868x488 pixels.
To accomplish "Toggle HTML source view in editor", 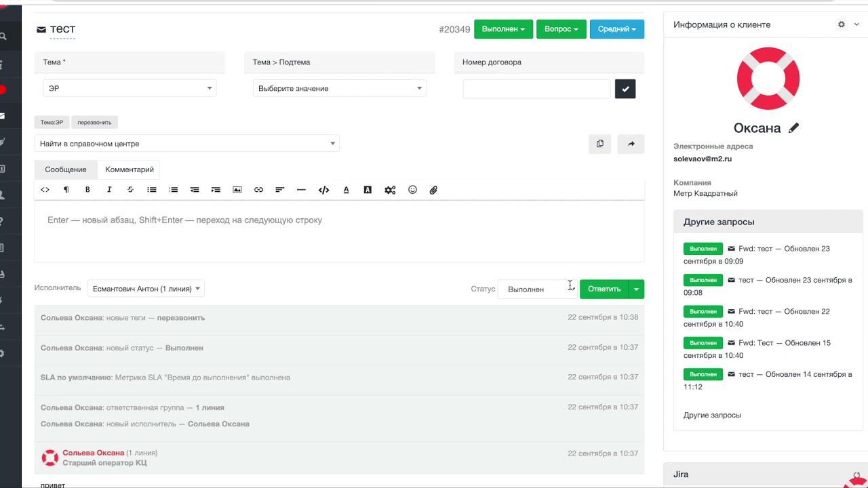I will click(45, 190).
